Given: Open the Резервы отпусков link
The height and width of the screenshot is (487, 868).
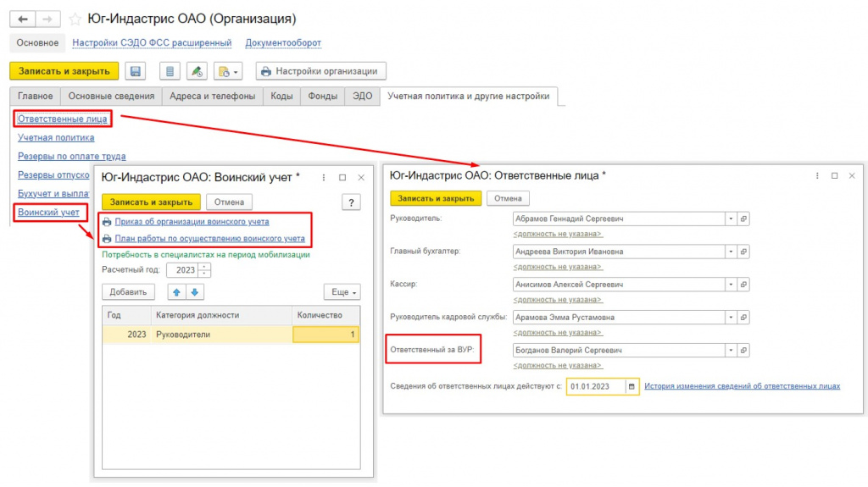Looking at the screenshot, I should 53,174.
